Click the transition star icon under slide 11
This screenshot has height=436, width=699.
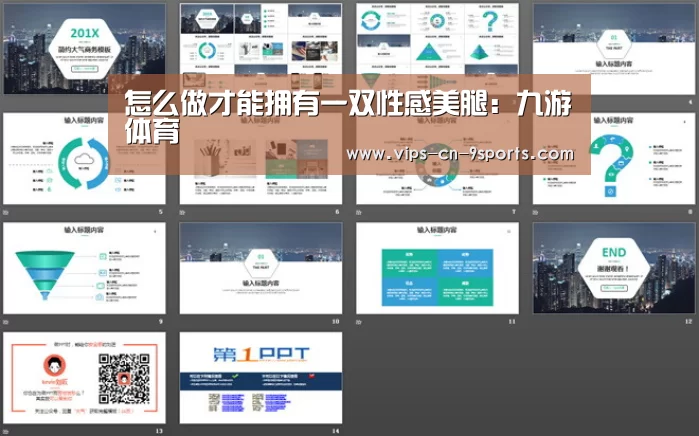click(359, 322)
